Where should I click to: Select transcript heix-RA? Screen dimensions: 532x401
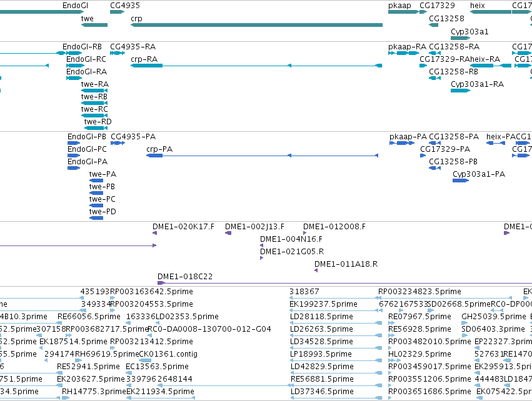(x=485, y=59)
